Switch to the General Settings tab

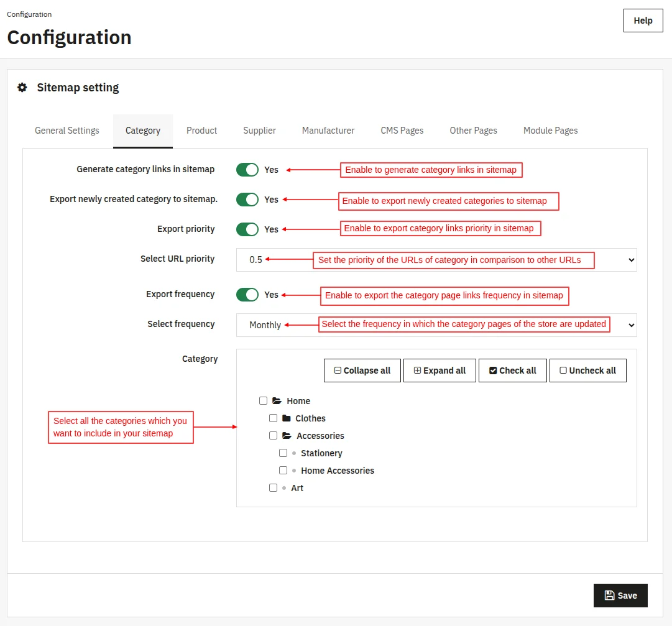point(67,131)
